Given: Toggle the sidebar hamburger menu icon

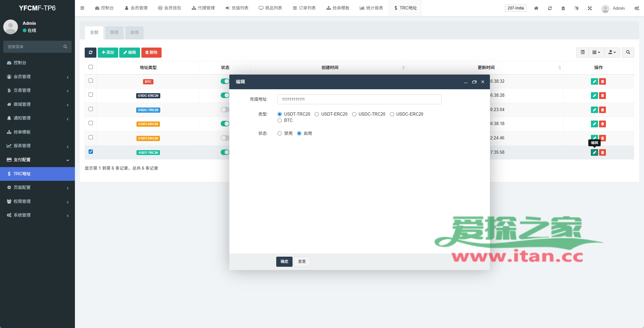Looking at the screenshot, I should click(82, 8).
